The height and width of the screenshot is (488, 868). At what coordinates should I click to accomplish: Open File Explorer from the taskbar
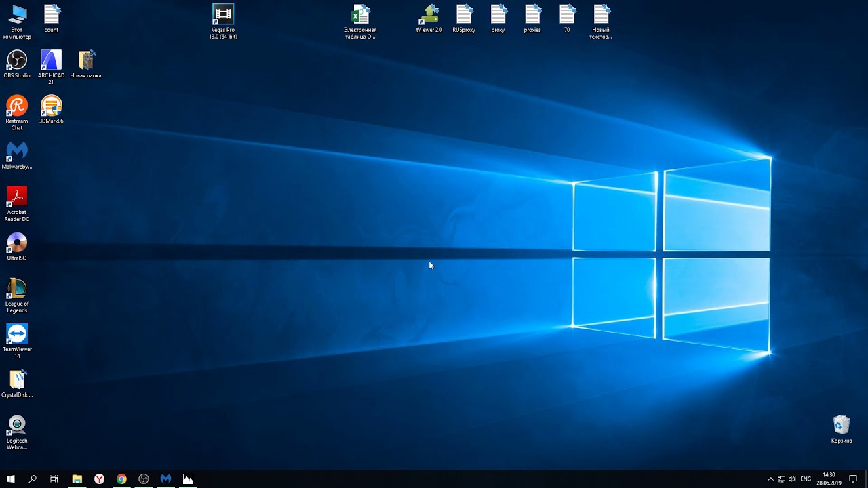pyautogui.click(x=77, y=479)
